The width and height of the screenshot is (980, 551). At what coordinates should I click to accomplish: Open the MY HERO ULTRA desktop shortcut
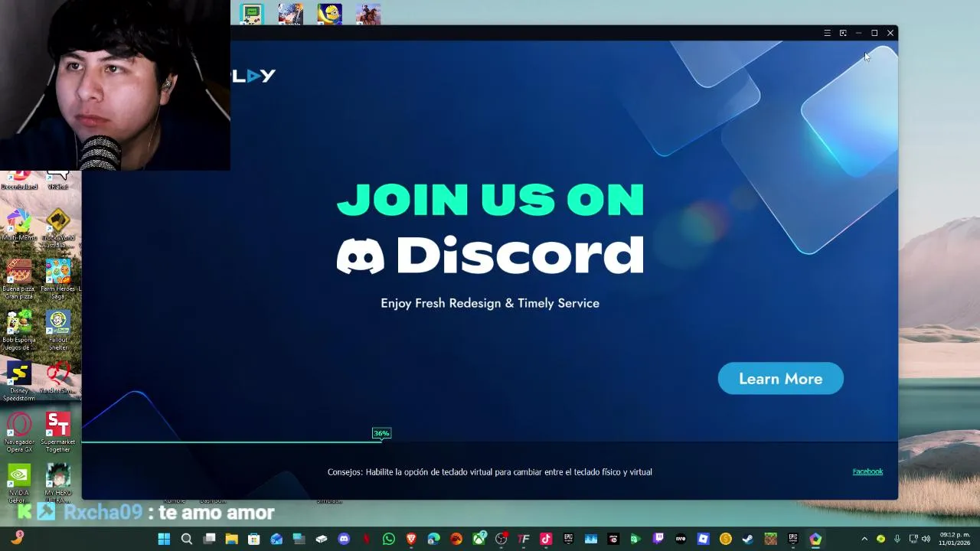[58, 483]
